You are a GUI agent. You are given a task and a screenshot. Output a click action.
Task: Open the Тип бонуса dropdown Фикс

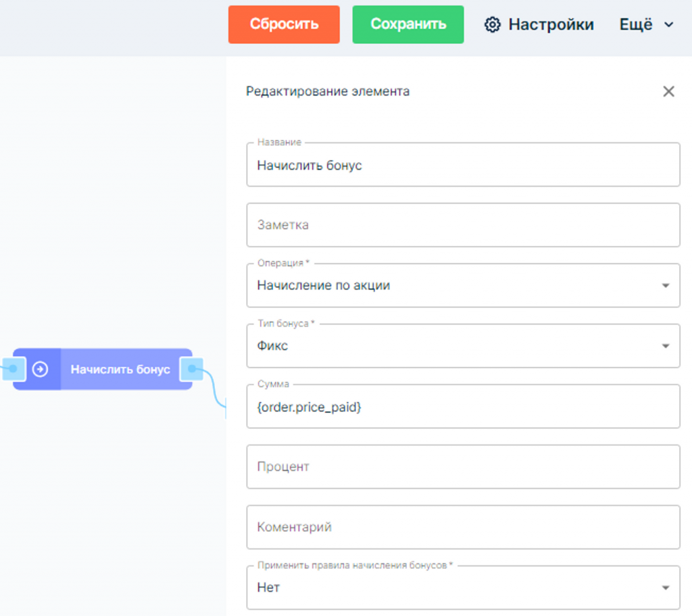[463, 346]
